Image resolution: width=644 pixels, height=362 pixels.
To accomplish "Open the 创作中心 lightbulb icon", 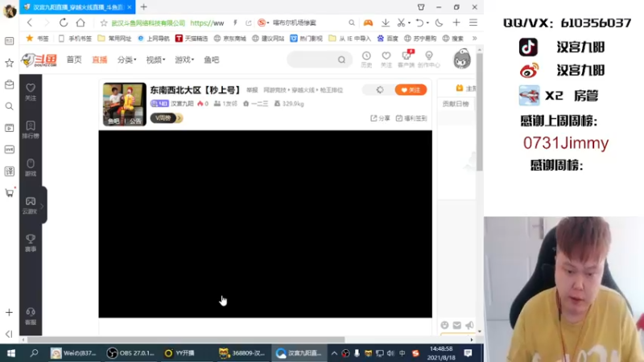I will [x=429, y=59].
